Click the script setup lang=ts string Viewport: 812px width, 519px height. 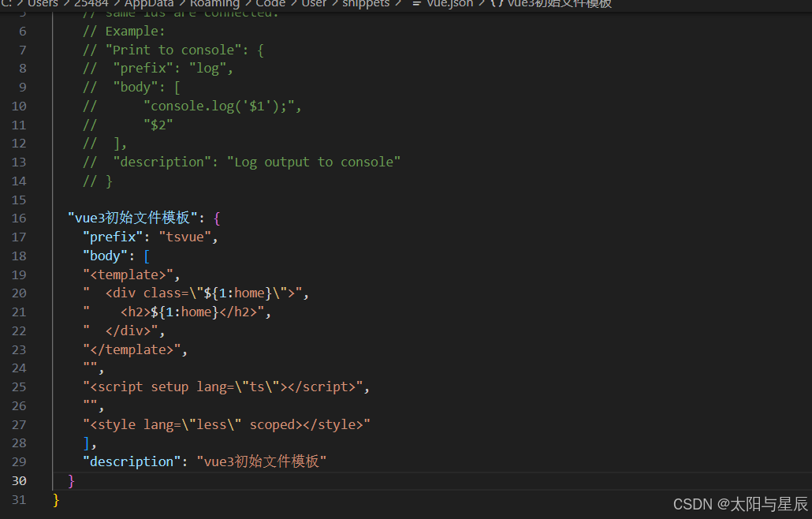(x=222, y=387)
